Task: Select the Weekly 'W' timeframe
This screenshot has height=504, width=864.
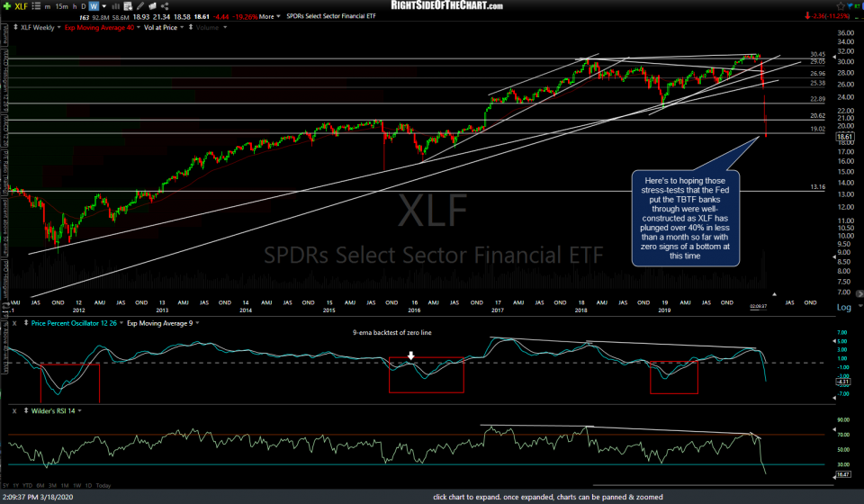Action: click(x=94, y=6)
